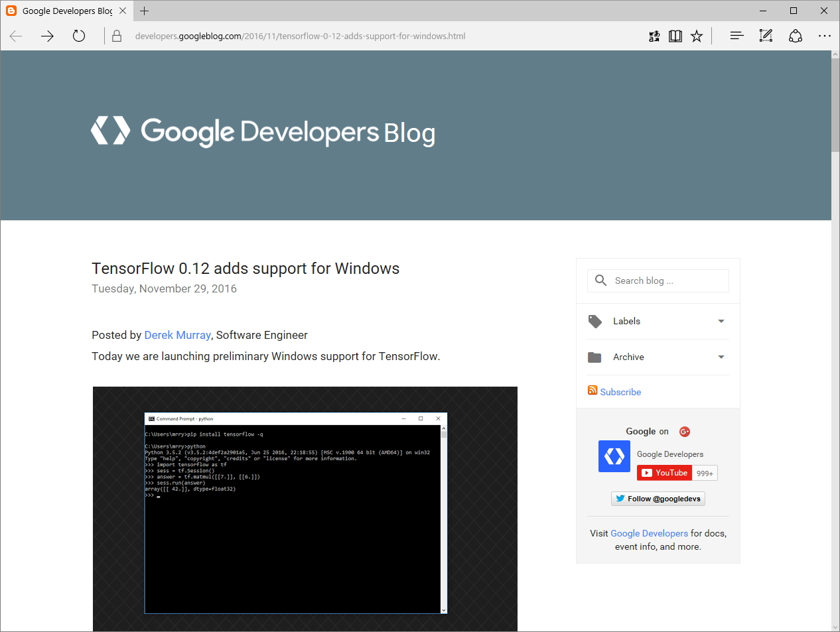Expand the Archive dropdown

tap(721, 357)
